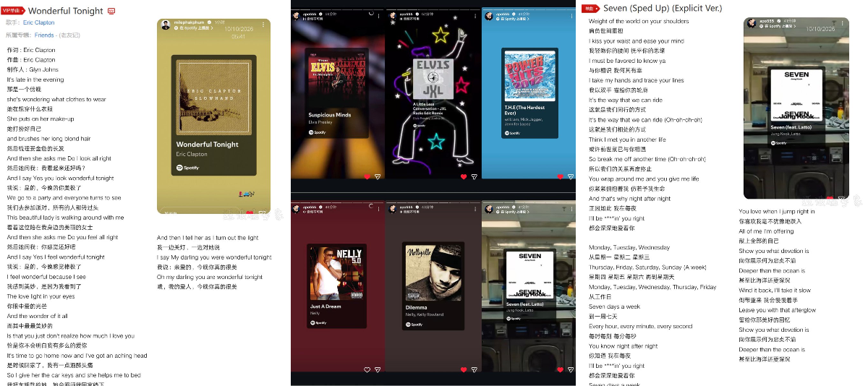The height and width of the screenshot is (386, 868).
Task: Open three-dot menu on Suspicious Minds story
Action: [377, 14]
